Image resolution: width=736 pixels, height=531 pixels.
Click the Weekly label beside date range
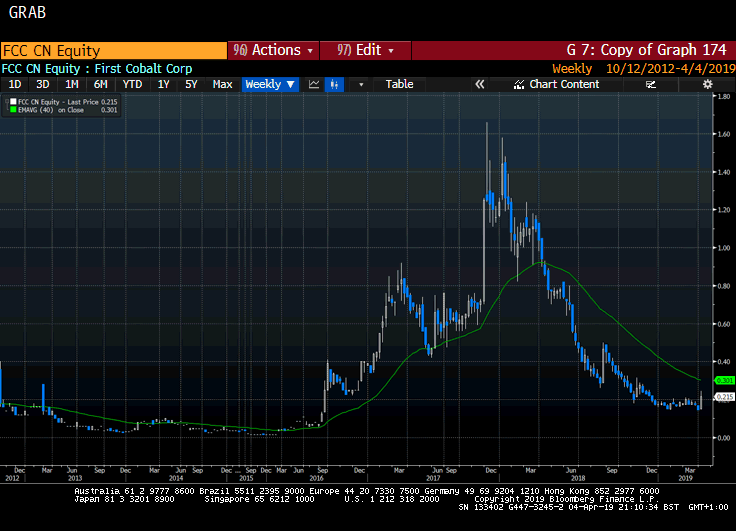click(572, 69)
